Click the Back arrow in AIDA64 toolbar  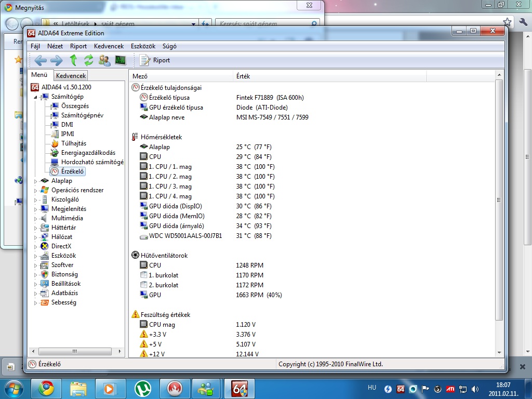(41, 60)
